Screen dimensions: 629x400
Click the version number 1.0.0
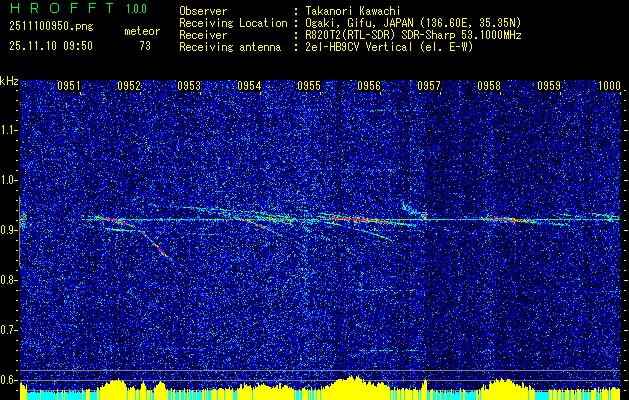[136, 9]
